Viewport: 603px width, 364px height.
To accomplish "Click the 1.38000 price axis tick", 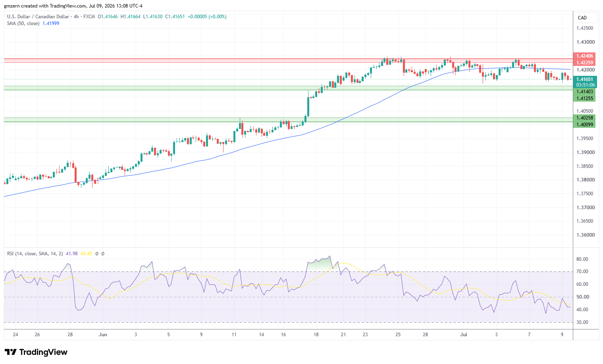I will coord(585,180).
